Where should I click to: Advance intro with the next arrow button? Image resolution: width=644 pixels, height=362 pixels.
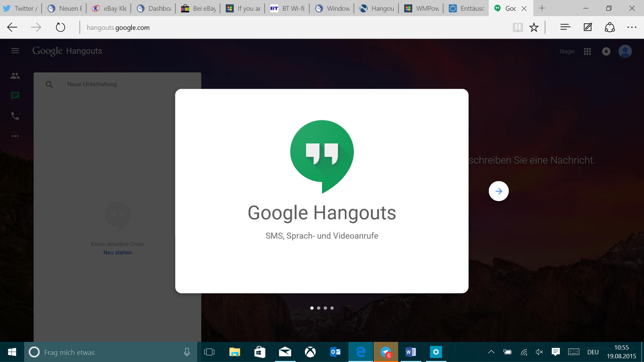tap(498, 191)
